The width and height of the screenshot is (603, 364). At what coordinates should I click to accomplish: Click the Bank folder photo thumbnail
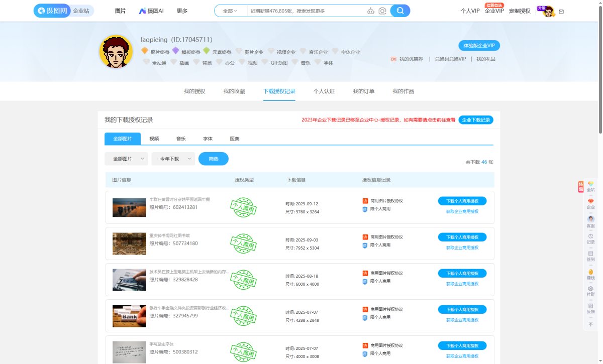129,316
